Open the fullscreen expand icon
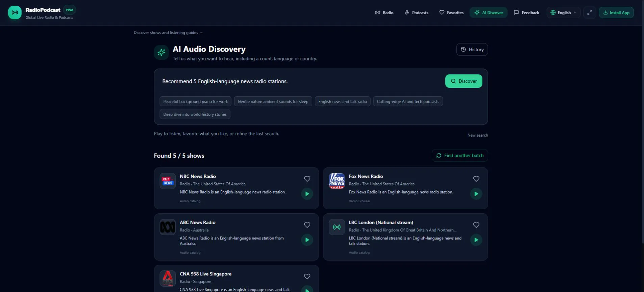 tap(590, 12)
